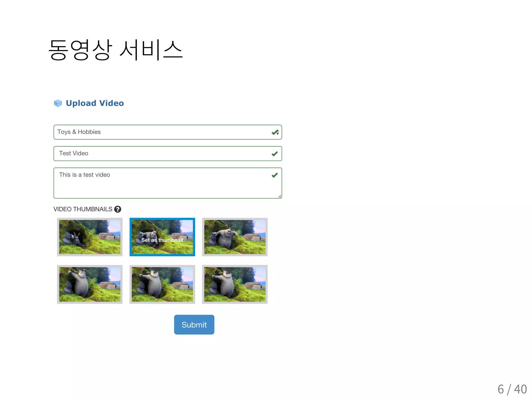This screenshot has height=399, width=532.
Task: Click the 'This is a test video' description box
Action: 161,183
